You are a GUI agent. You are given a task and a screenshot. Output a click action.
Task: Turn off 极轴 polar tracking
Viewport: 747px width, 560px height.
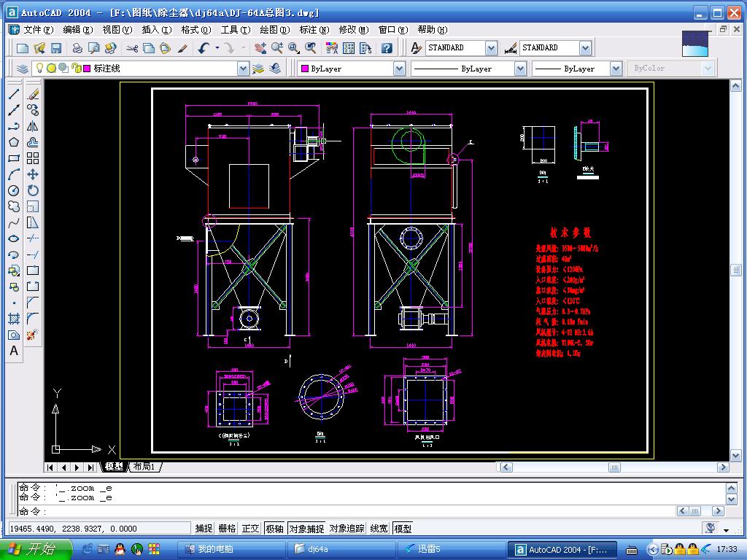(274, 529)
